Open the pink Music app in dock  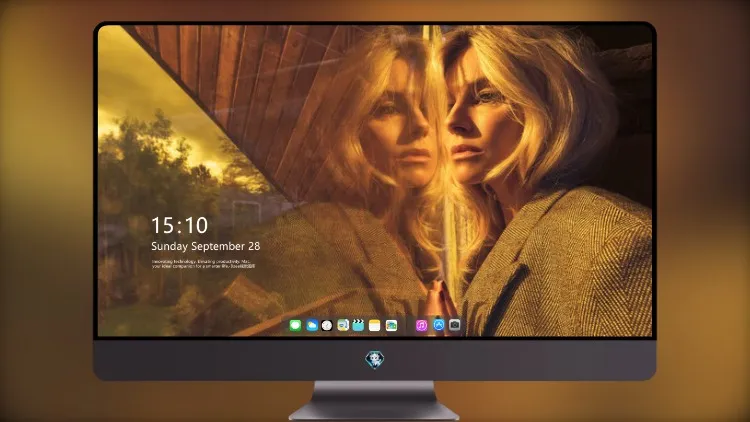click(421, 325)
